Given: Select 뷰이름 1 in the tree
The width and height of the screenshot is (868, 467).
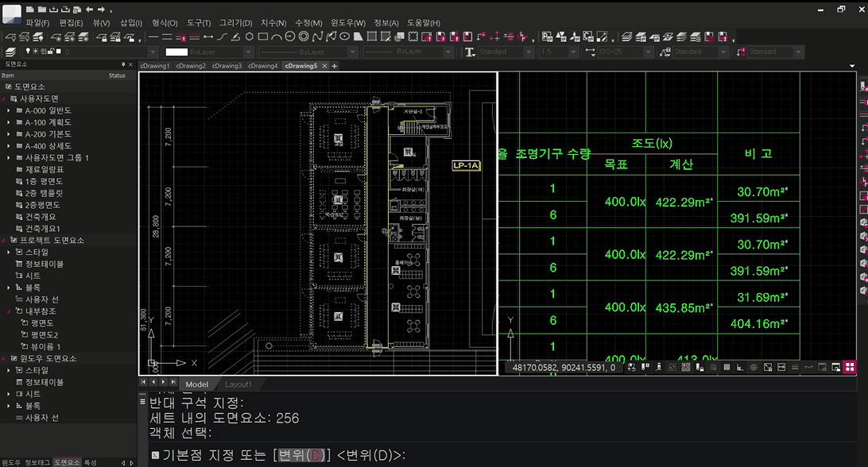Looking at the screenshot, I should pyautogui.click(x=45, y=346).
